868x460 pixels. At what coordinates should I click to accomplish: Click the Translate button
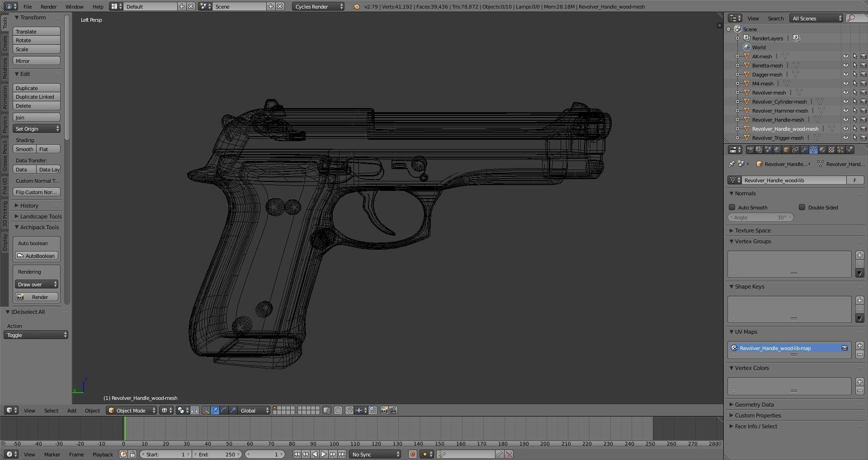click(x=37, y=32)
